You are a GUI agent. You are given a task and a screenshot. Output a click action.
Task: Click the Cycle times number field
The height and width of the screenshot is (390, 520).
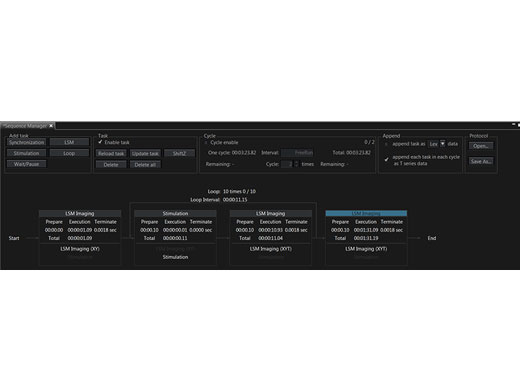[287, 164]
